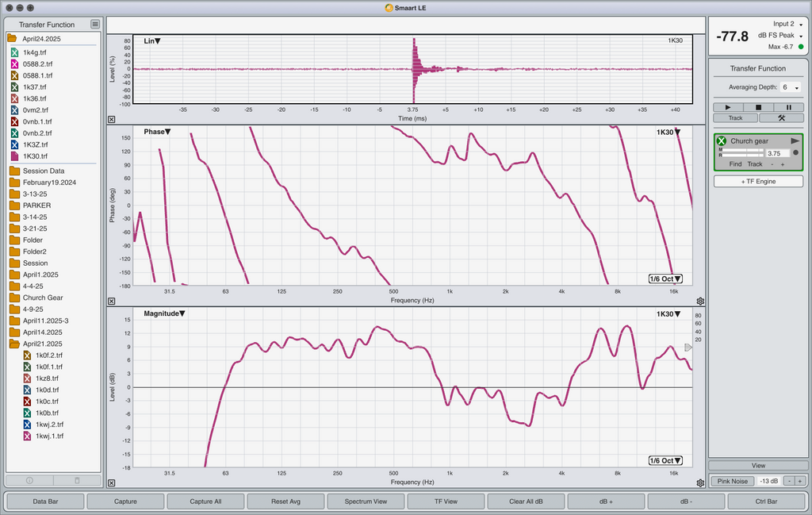Viewport: 812px width, 515px height.
Task: Click the coherence threshold arrow on magnitude plot
Action: point(688,347)
